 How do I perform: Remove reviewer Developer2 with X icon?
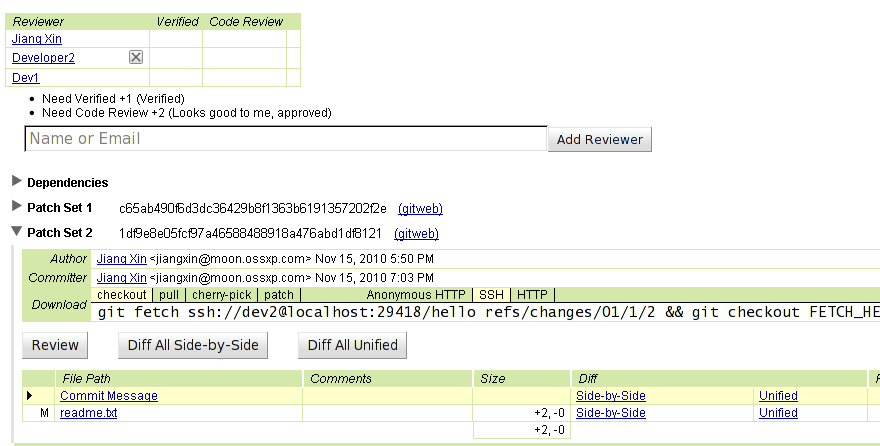[x=136, y=57]
